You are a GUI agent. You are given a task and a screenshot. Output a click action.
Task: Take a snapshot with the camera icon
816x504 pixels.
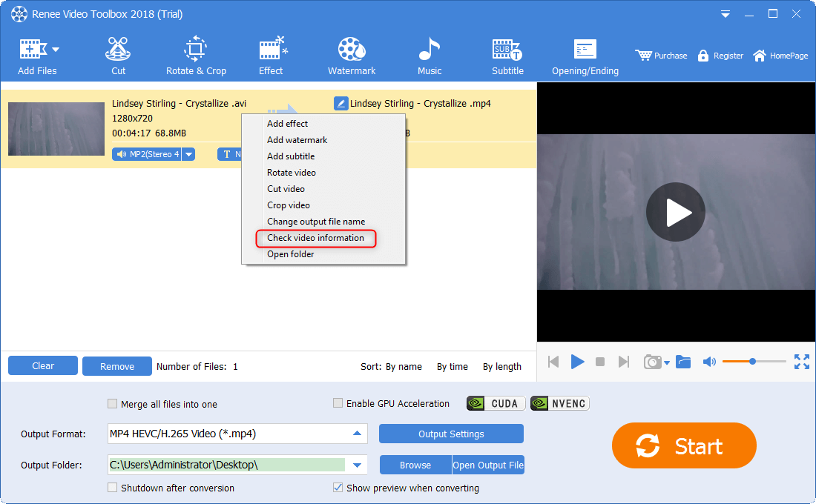point(653,362)
